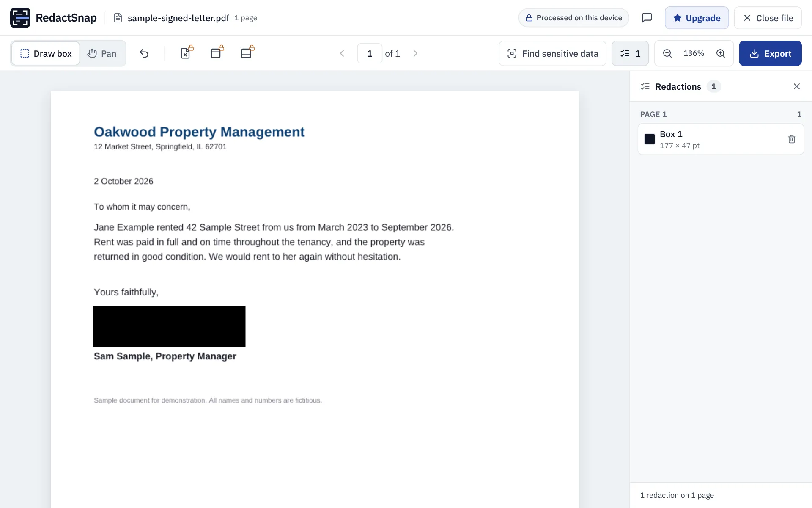Click the black redaction box on the letter
The width and height of the screenshot is (812, 508).
[169, 326]
